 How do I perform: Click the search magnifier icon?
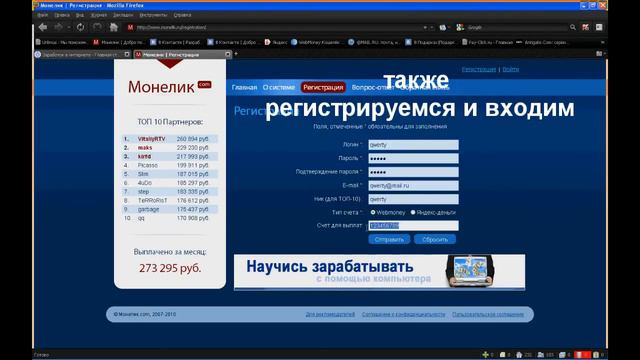[x=573, y=27]
